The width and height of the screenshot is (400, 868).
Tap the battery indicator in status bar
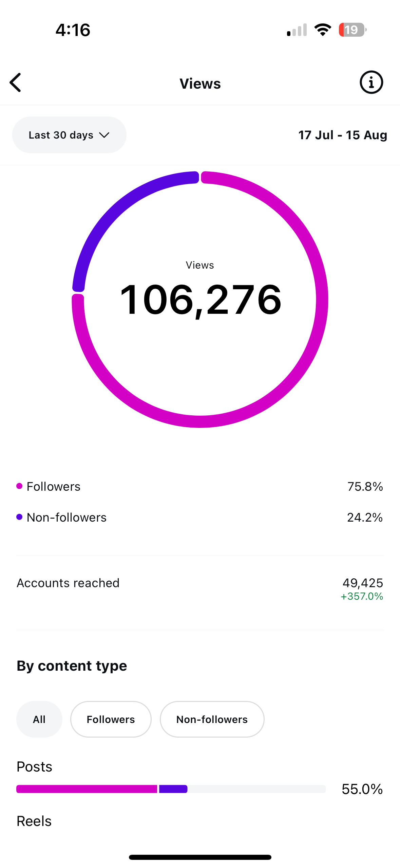coord(353,30)
